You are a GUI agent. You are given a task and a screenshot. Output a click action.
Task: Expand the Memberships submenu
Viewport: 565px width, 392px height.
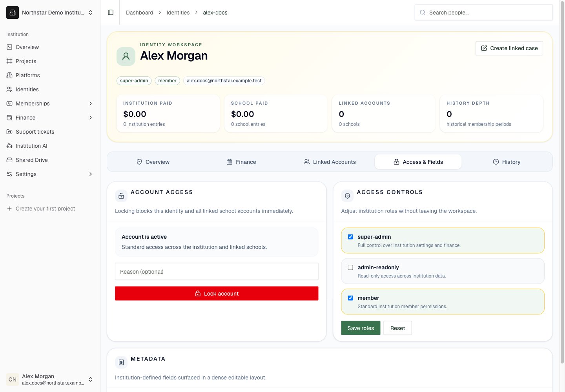point(91,103)
